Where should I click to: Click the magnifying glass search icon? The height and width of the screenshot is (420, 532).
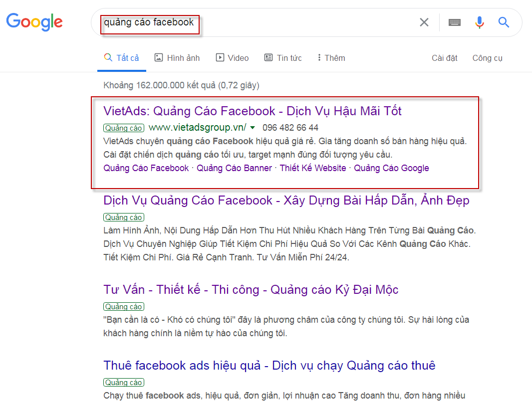pyautogui.click(x=504, y=22)
